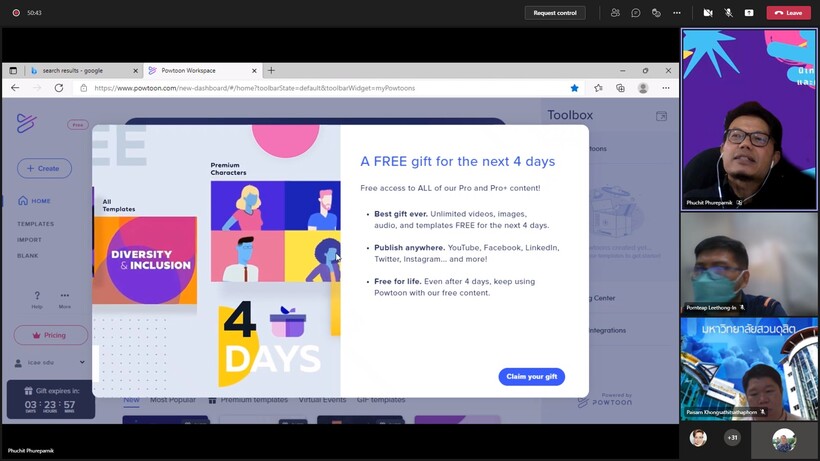This screenshot has width=820, height=461.
Task: Click the Diversity & Inclusion template image
Action: coord(145,260)
